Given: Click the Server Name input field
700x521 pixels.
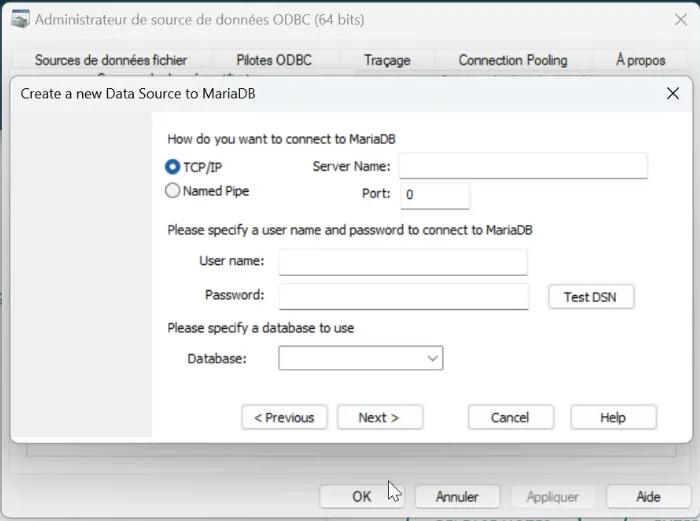Looking at the screenshot, I should pyautogui.click(x=523, y=166).
